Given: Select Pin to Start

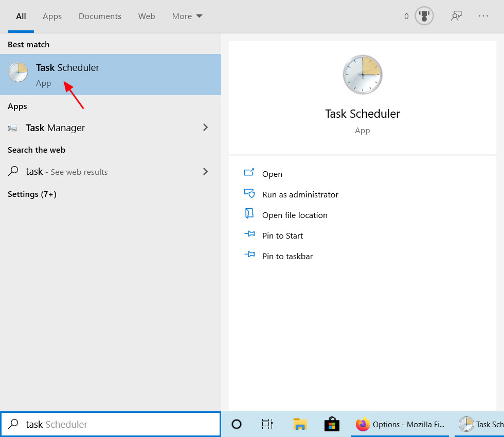Looking at the screenshot, I should 282,235.
